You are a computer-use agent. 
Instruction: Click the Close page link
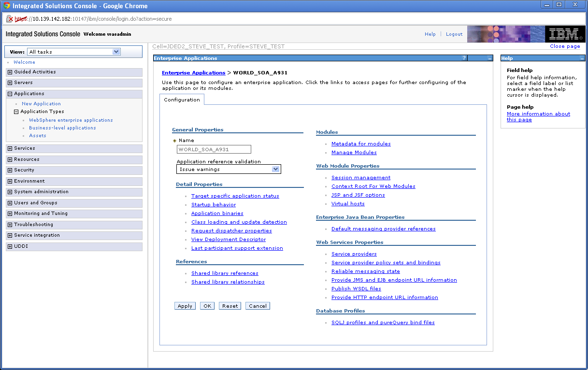[565, 46]
